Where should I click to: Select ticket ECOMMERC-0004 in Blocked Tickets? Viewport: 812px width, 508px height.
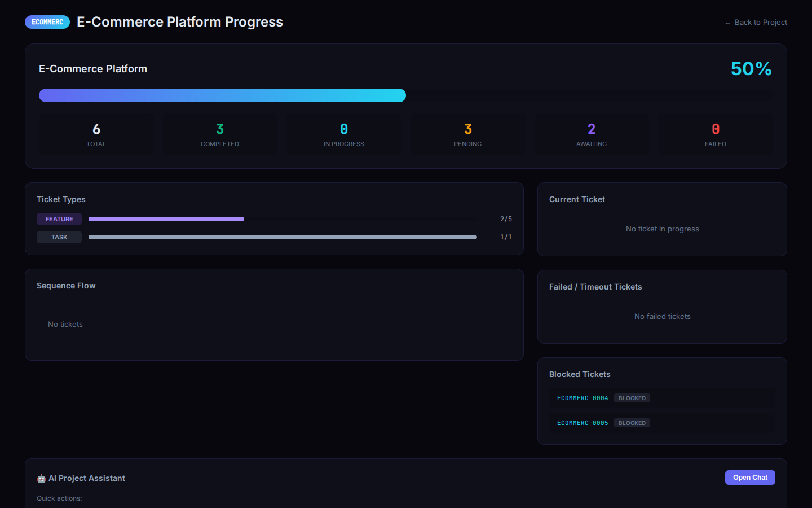[x=582, y=398]
